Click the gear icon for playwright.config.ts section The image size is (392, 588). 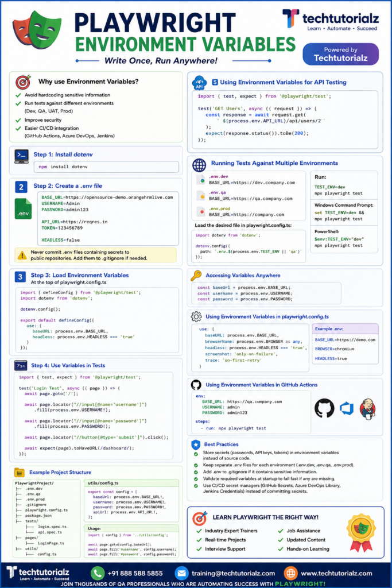pyautogui.click(x=196, y=317)
